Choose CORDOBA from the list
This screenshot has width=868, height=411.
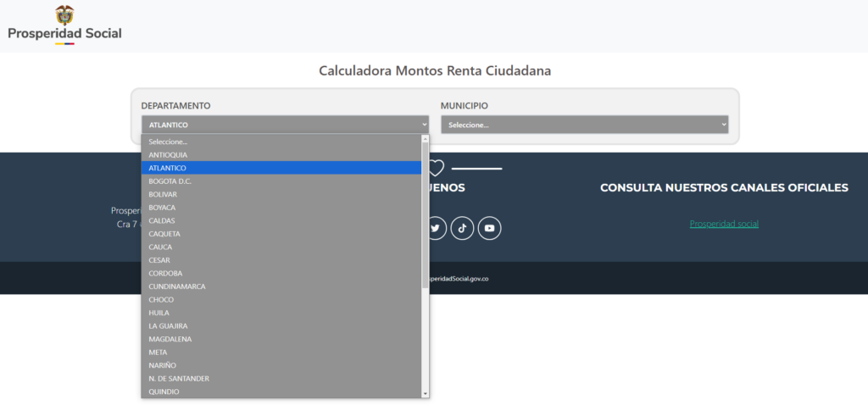[x=281, y=273]
